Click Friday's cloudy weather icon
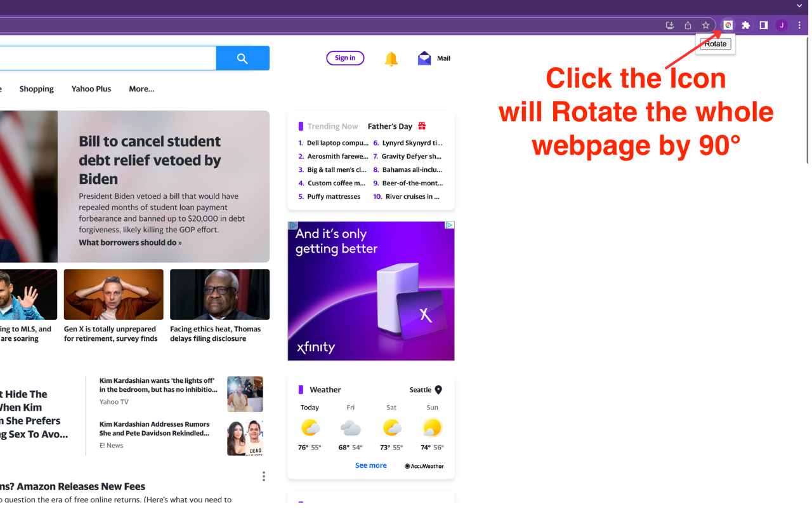812x508 pixels. click(x=351, y=427)
